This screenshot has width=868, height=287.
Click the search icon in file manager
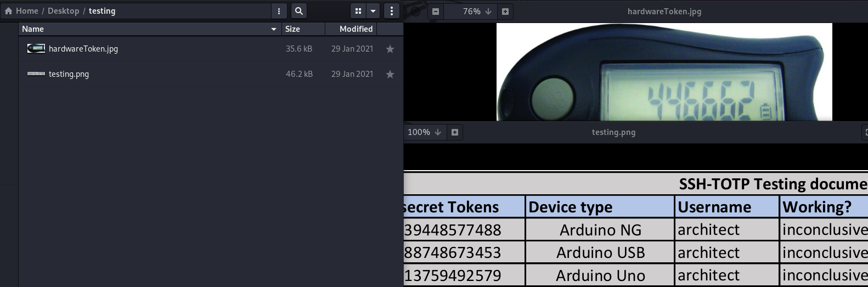[299, 11]
